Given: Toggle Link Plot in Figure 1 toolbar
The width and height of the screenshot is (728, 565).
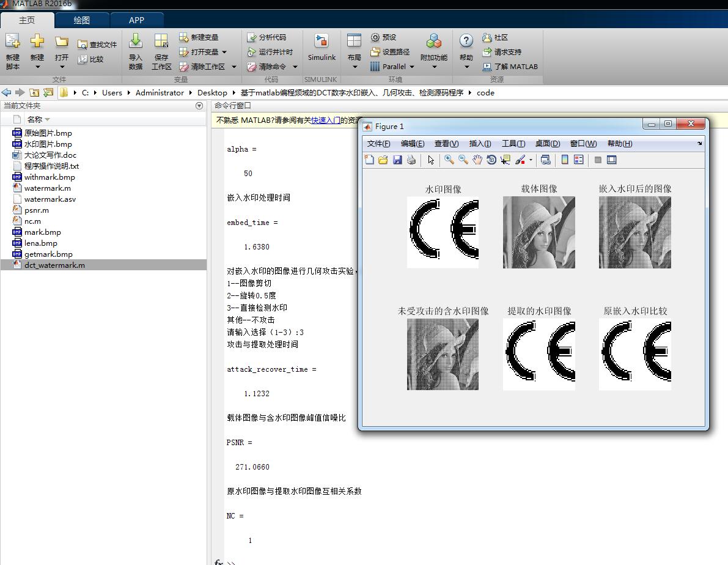Looking at the screenshot, I should (545, 160).
